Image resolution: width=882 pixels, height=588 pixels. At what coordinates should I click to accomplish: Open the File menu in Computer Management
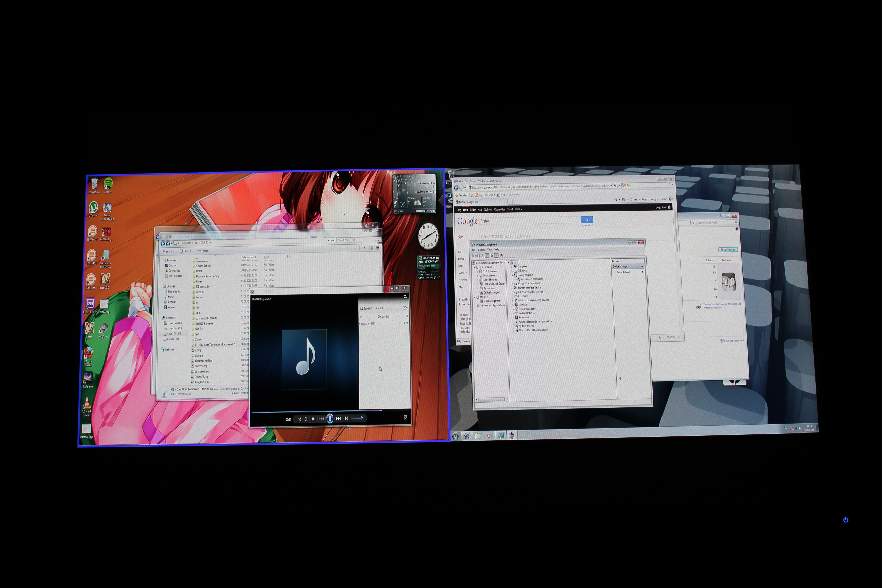[474, 250]
